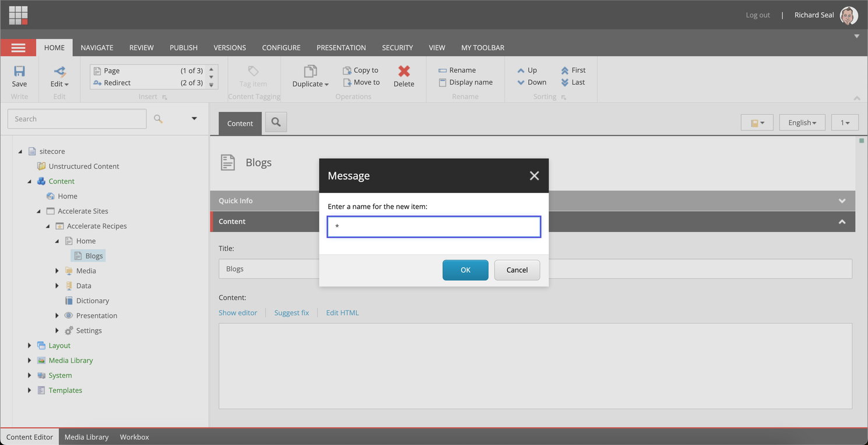Close the Message dialog with X
Viewport: 868px width, 445px height.
click(534, 176)
